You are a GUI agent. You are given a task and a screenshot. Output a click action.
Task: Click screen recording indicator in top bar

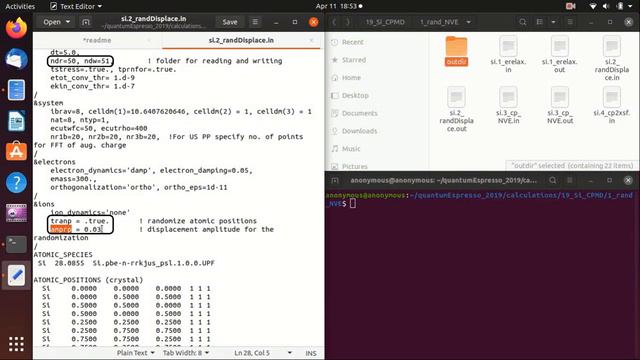(571, 6)
